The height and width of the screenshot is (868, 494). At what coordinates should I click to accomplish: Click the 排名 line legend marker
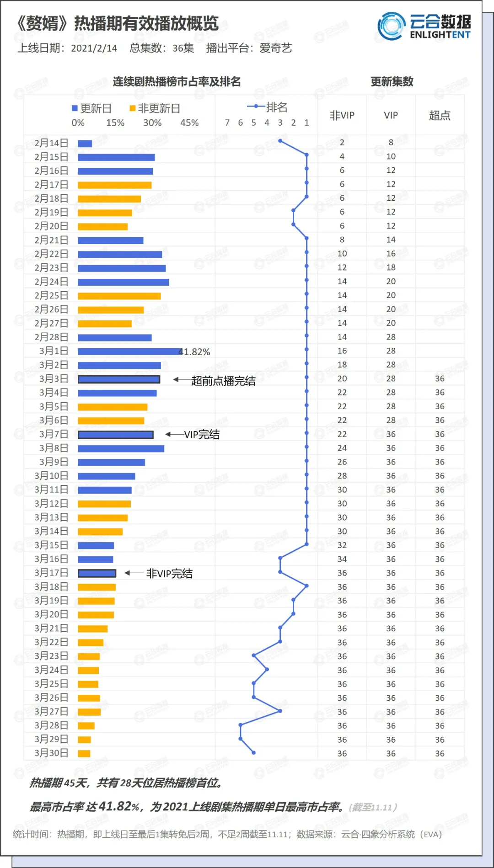point(255,107)
